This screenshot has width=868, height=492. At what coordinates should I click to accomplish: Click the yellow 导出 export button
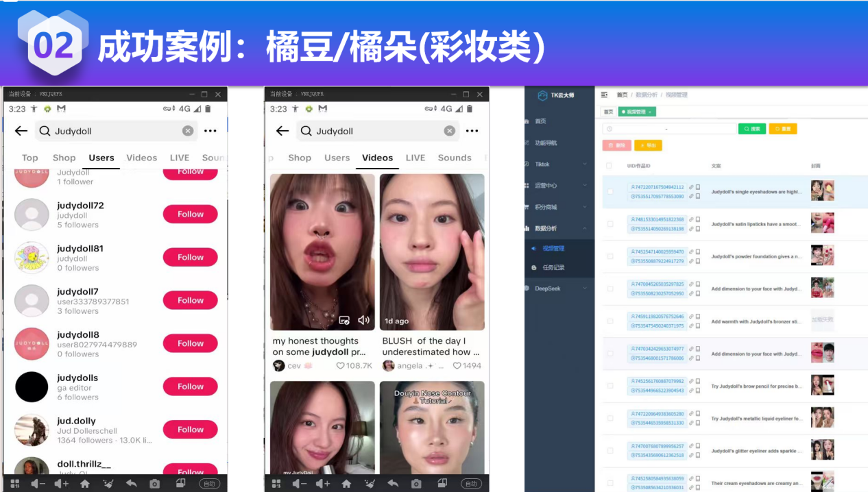tap(648, 145)
